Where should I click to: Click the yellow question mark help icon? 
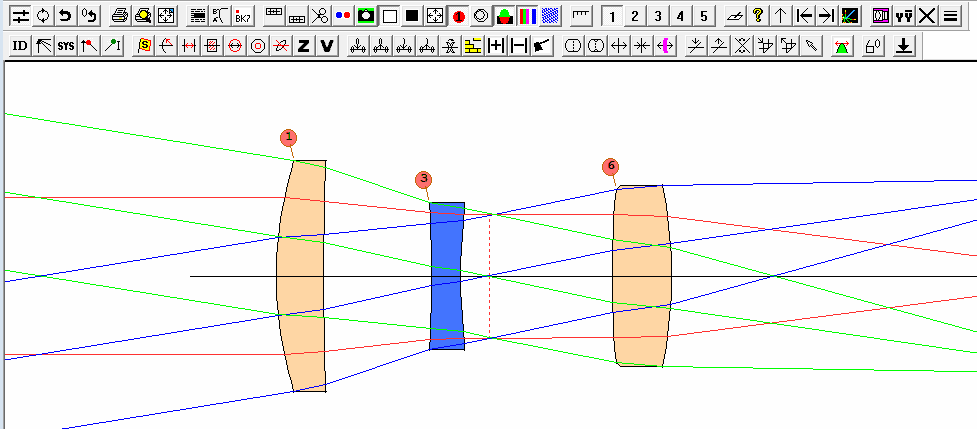[x=758, y=16]
